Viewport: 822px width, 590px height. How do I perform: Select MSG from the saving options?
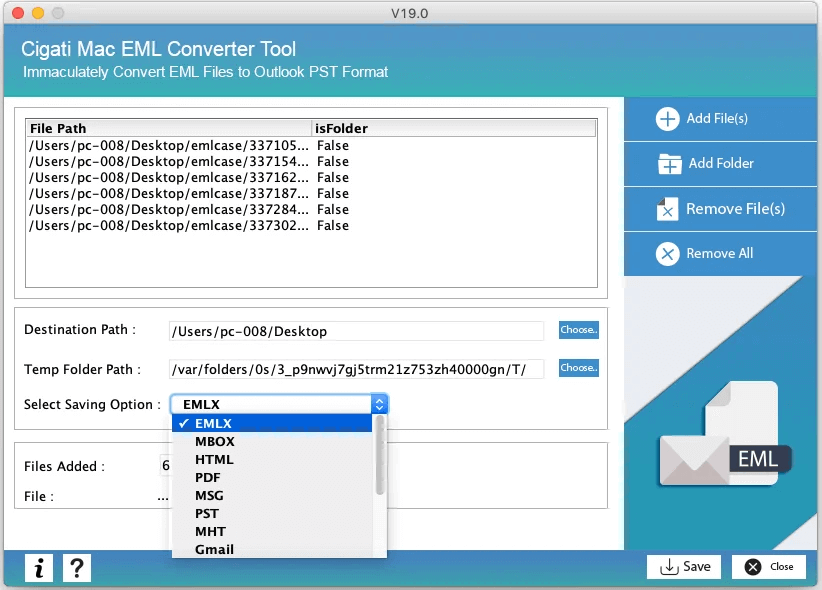point(272,496)
